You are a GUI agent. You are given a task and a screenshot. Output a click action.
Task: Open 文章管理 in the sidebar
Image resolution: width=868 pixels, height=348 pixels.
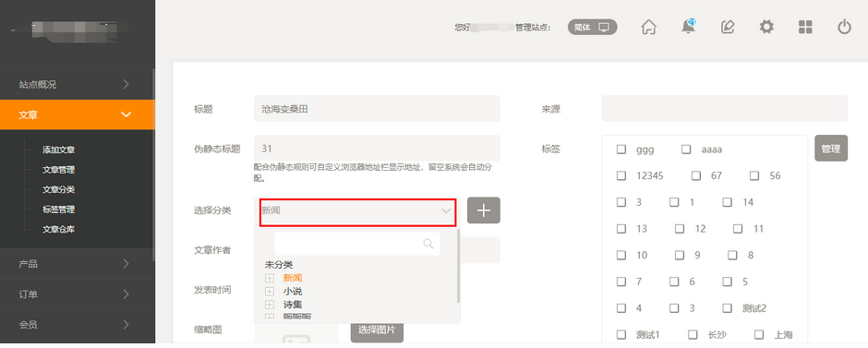point(59,170)
